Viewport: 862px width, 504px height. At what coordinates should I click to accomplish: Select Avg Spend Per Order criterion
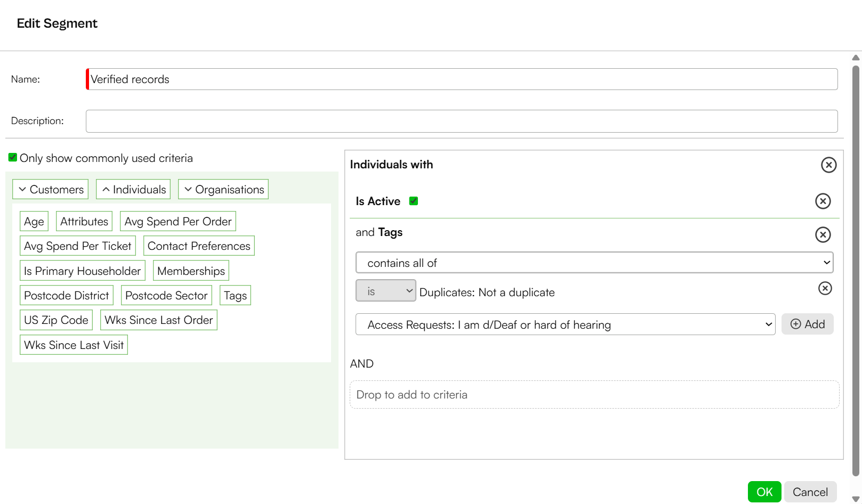pos(178,221)
